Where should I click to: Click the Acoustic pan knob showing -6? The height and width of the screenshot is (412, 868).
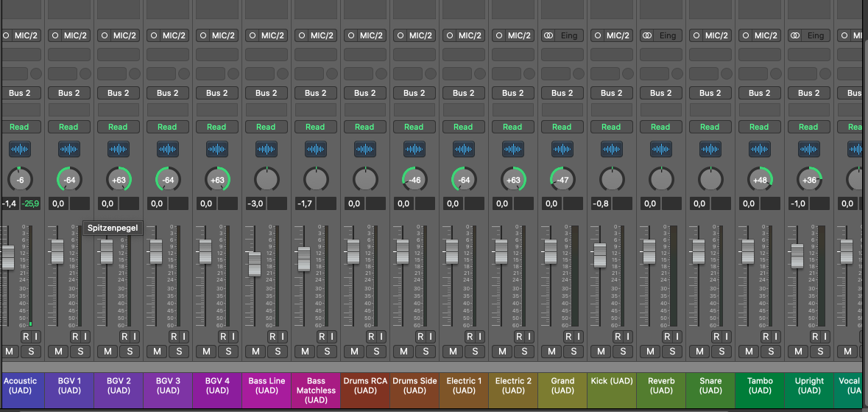[x=20, y=180]
